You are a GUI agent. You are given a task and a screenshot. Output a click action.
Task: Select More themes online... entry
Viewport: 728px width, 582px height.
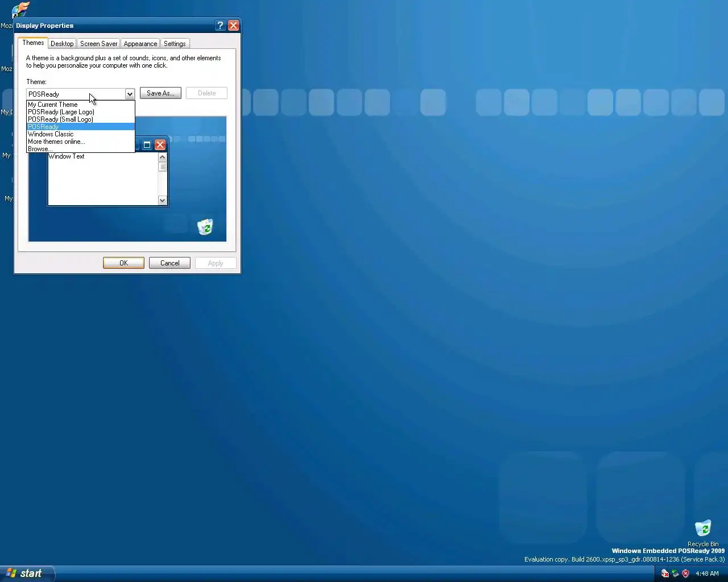click(81, 142)
